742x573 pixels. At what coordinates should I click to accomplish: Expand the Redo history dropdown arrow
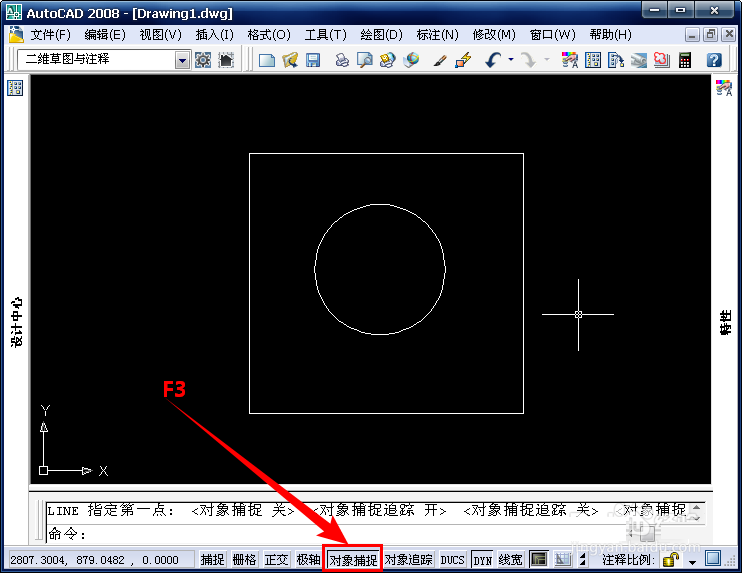pyautogui.click(x=547, y=60)
